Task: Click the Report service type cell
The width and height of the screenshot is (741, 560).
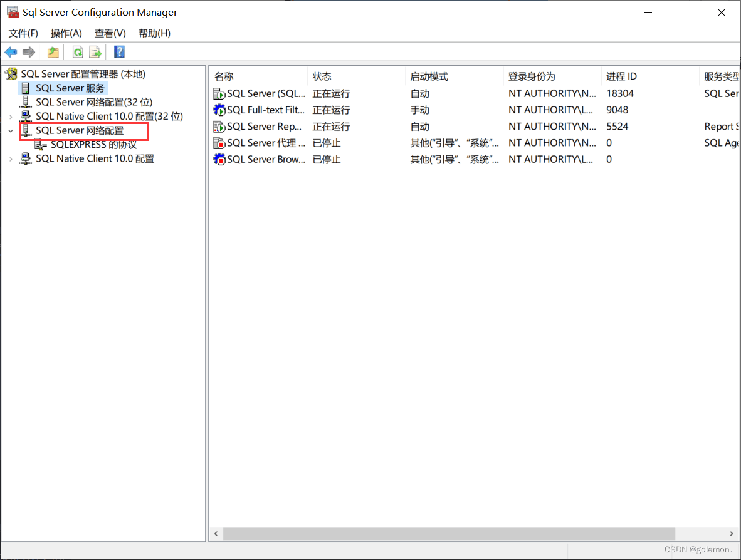Action: coord(721,127)
